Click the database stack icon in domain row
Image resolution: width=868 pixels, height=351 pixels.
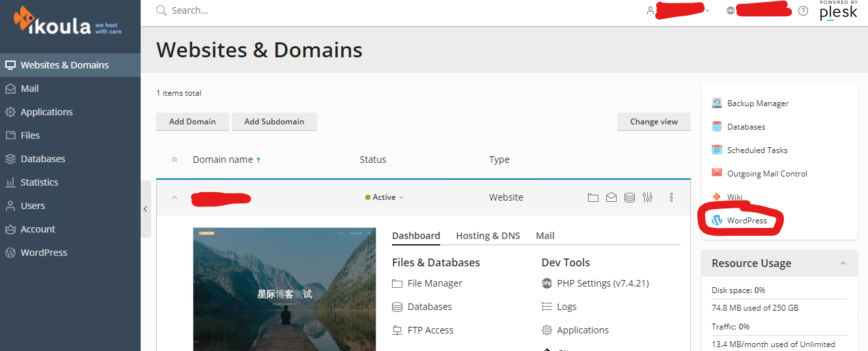point(629,197)
